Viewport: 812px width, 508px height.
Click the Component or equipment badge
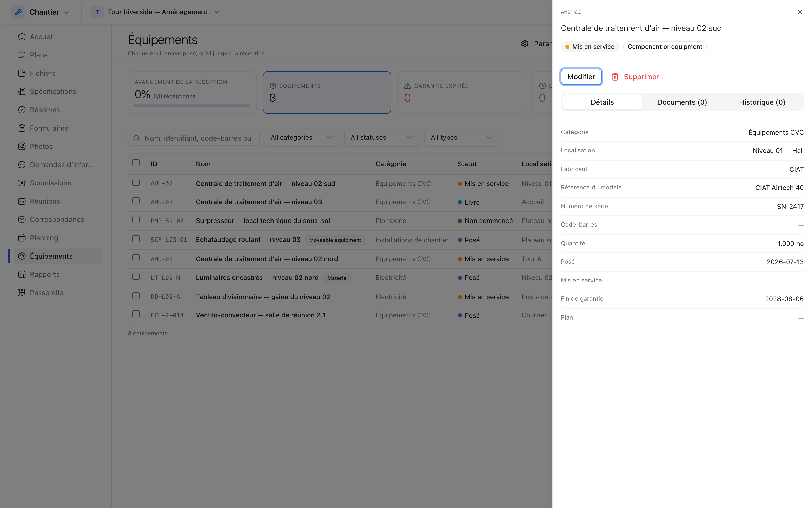tap(665, 47)
